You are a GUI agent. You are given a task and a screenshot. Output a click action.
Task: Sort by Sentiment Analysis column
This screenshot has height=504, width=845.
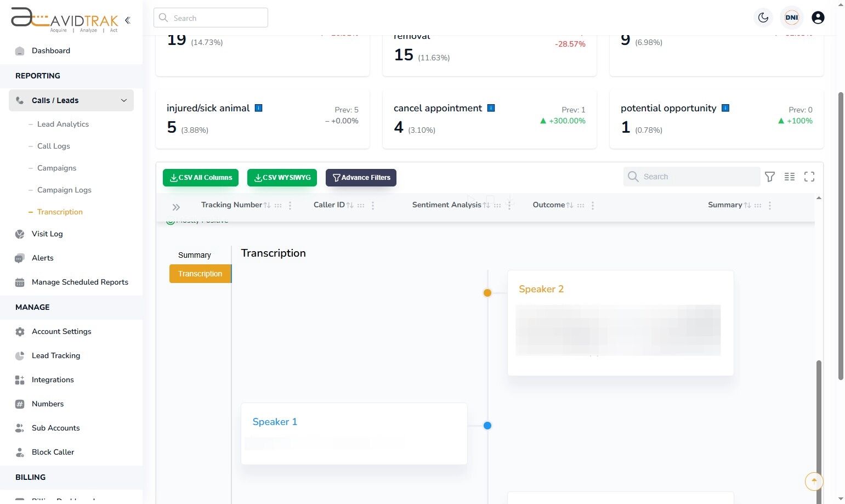[x=486, y=205]
